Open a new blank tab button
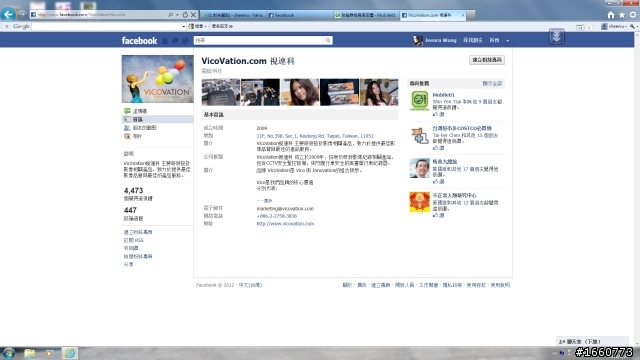The image size is (640, 360). pyautogui.click(x=471, y=15)
